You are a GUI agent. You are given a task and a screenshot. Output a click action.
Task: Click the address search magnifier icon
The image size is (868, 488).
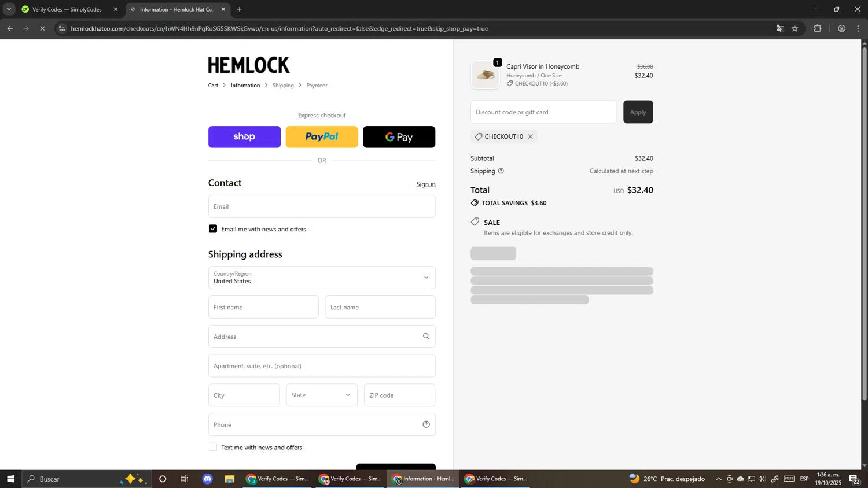(426, 337)
